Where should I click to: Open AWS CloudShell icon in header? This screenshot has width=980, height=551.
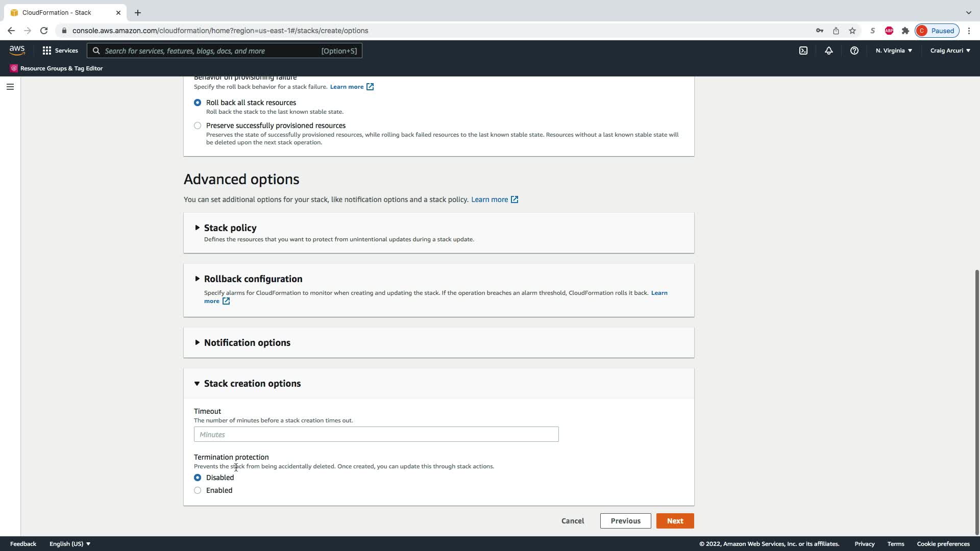pyautogui.click(x=803, y=51)
